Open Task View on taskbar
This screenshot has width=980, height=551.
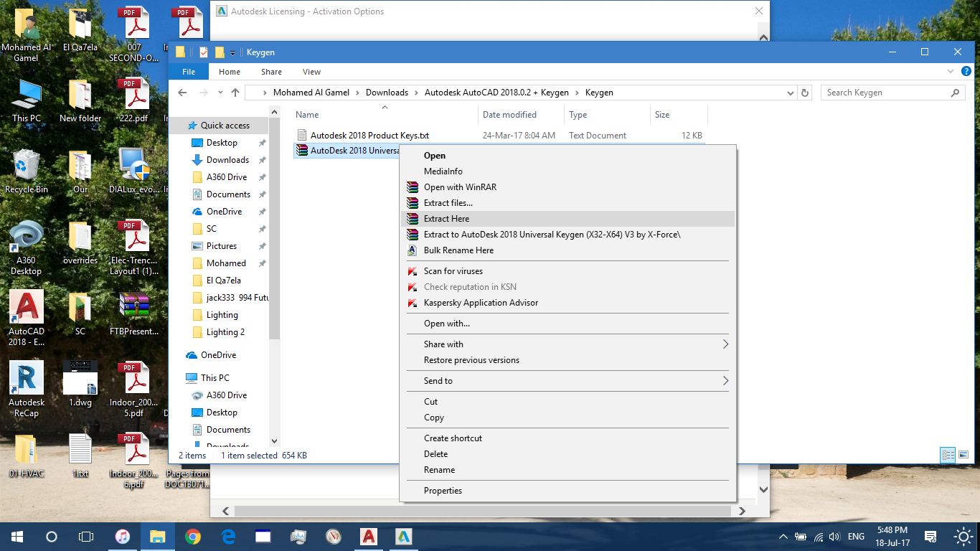point(86,537)
